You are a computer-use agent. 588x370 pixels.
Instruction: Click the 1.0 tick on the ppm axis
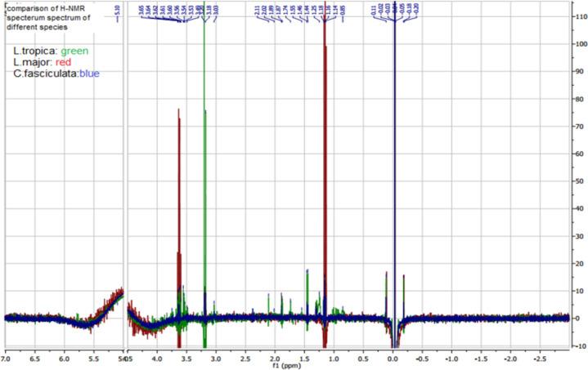pos(334,359)
